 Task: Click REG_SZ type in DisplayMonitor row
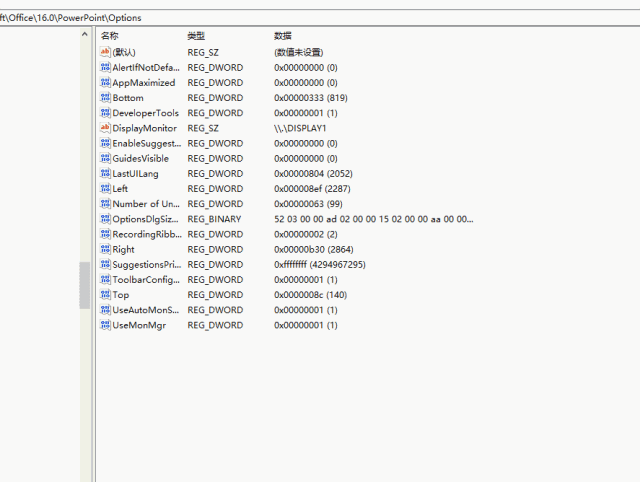coord(203,128)
